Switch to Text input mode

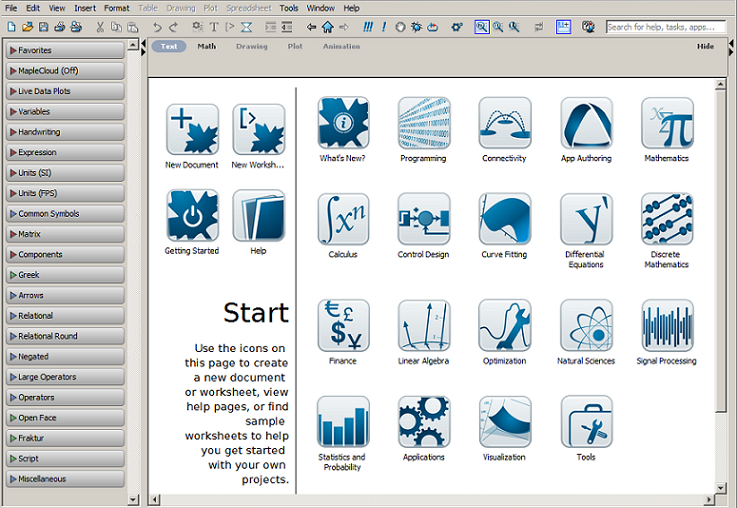point(169,46)
